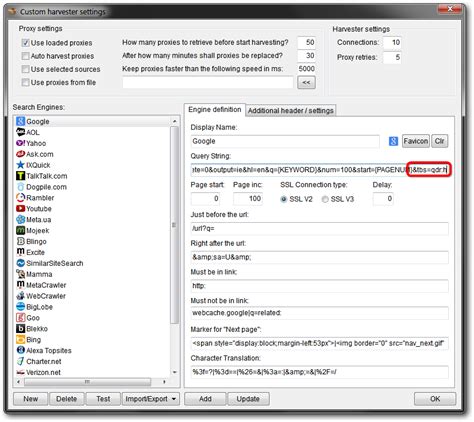Click the Favicon button
474x422 pixels.
click(415, 141)
